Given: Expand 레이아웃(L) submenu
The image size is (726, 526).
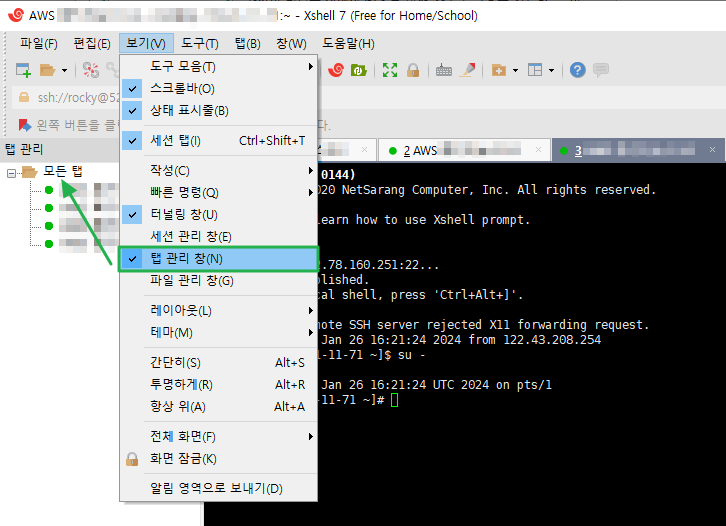Looking at the screenshot, I should [x=219, y=310].
